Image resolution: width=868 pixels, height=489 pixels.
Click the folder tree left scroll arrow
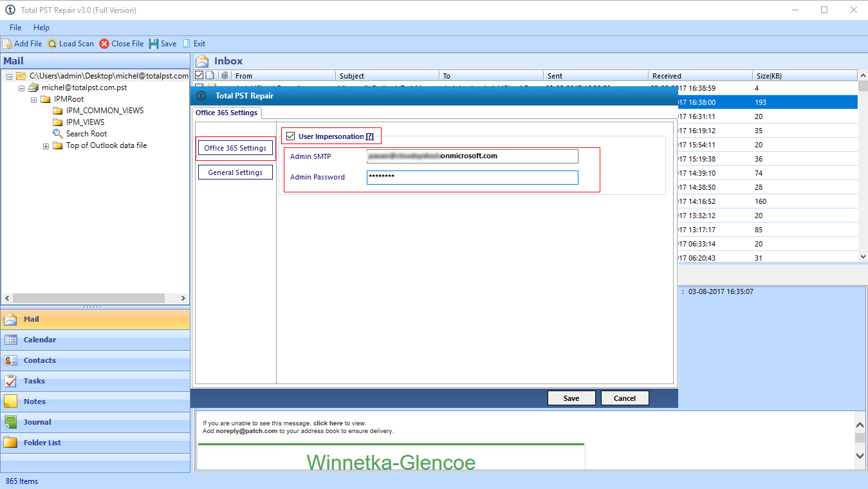(6, 299)
